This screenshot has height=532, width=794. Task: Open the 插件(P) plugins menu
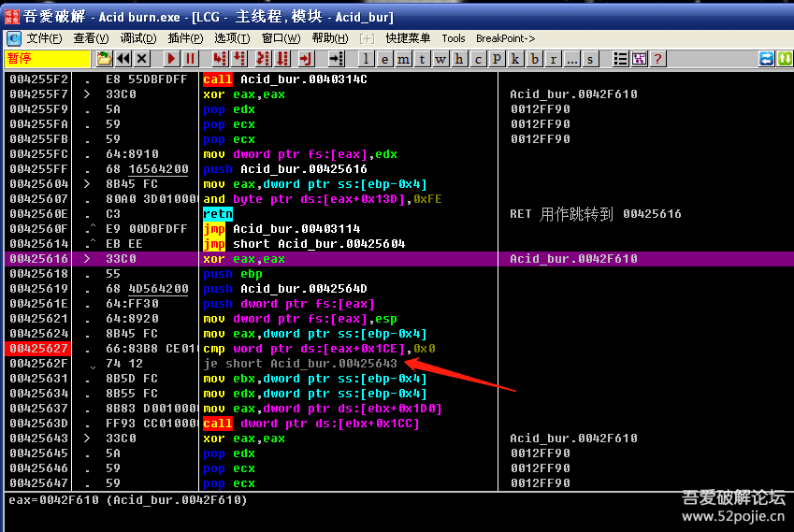(x=185, y=38)
